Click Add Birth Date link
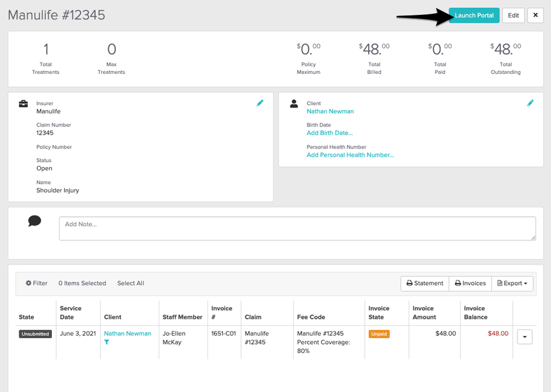Screen dimensions: 551x392 [x=329, y=133]
